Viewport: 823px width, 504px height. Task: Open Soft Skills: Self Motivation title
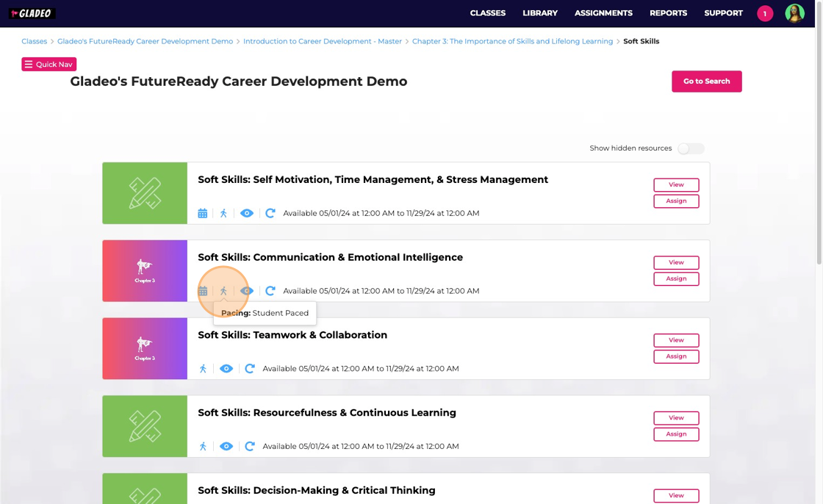tap(373, 179)
